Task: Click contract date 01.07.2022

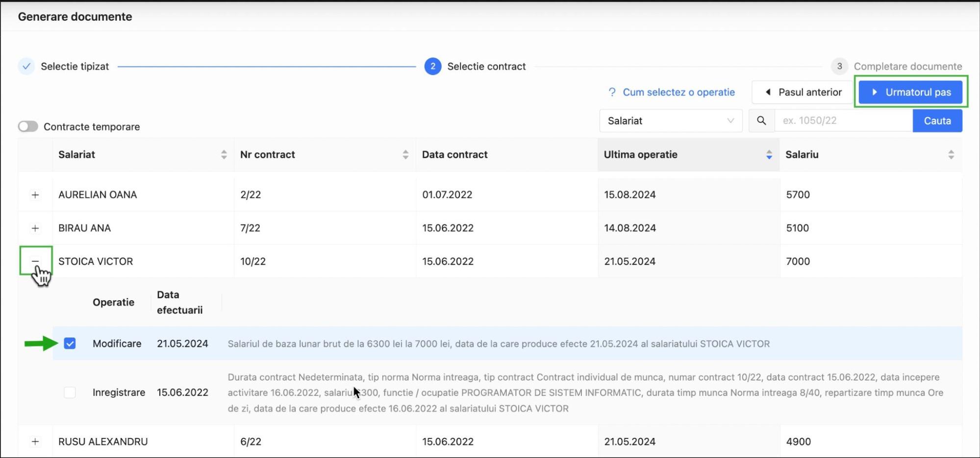Action: click(447, 195)
